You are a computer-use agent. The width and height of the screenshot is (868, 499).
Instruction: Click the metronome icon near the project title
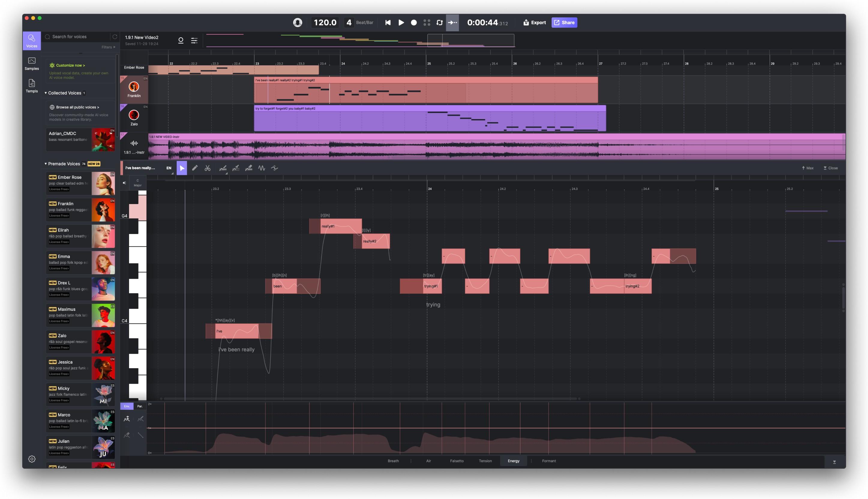tap(180, 40)
